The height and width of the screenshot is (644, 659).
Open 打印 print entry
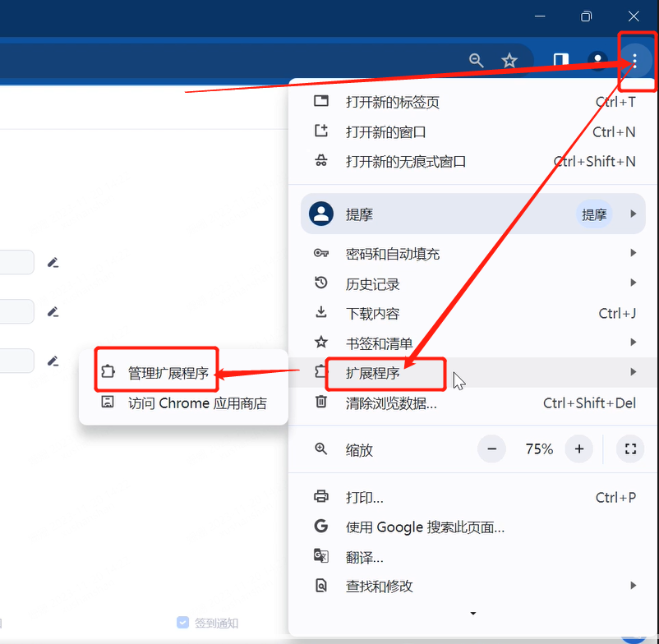(473, 498)
